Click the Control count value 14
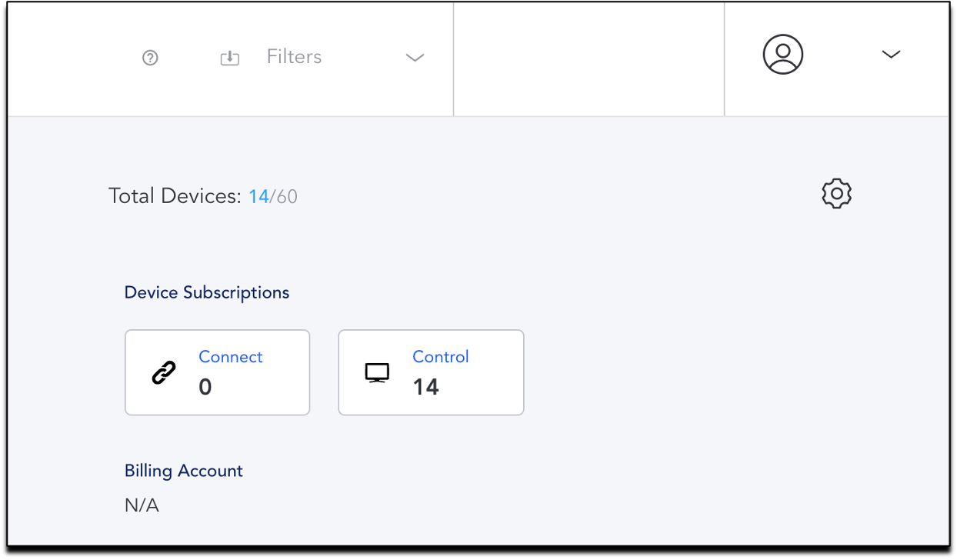Viewport: 957px width, 560px height. pyautogui.click(x=426, y=387)
